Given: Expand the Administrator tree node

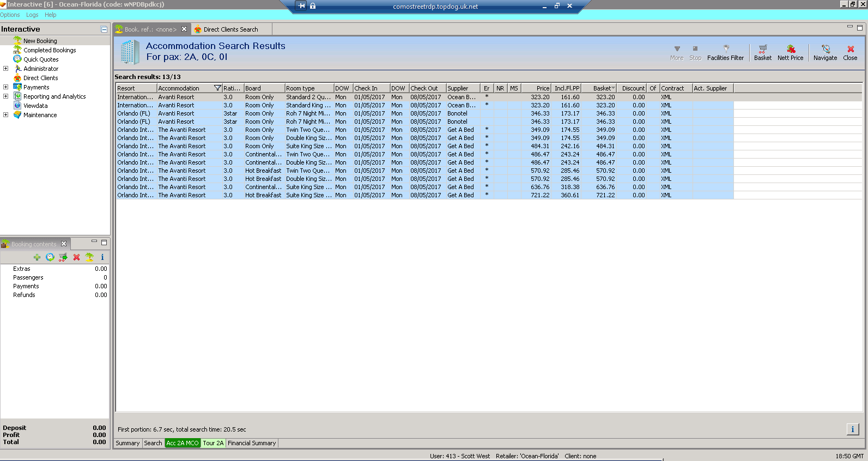Looking at the screenshot, I should click(5, 69).
